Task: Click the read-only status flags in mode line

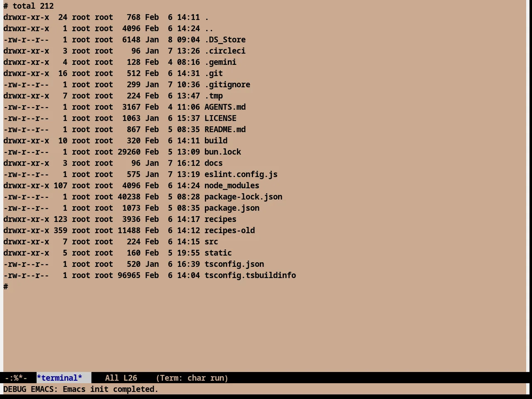Action: point(16,378)
